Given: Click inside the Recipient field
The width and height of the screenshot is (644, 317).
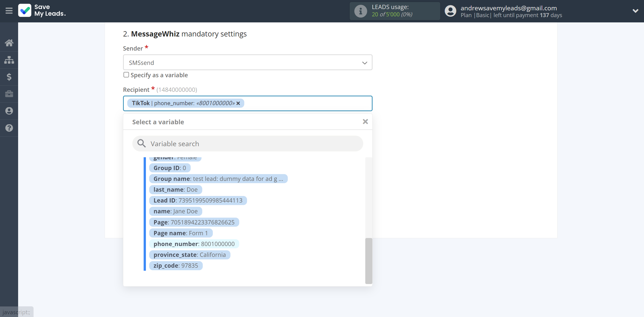Looking at the screenshot, I should point(248,103).
